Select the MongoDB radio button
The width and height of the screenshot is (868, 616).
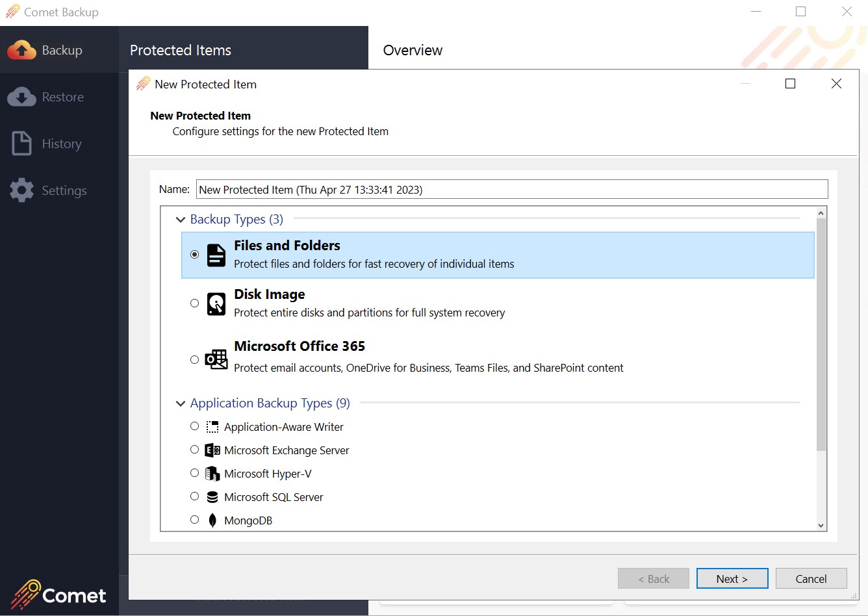[194, 520]
